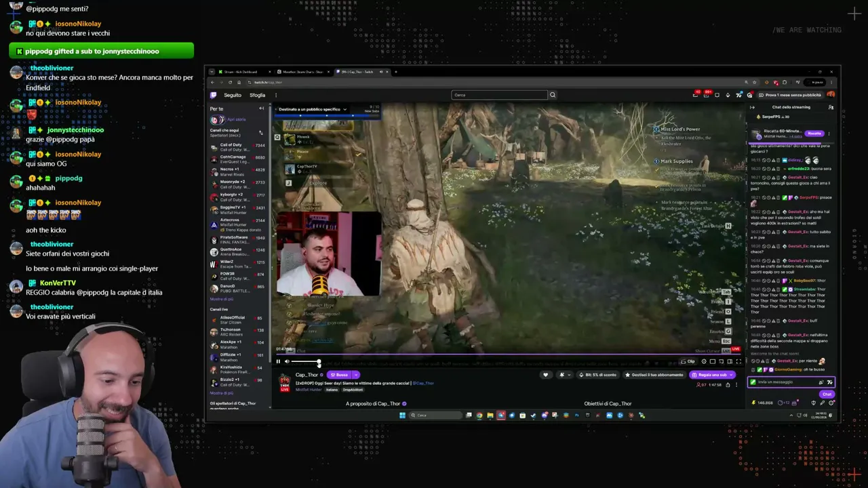Screen dimensions: 868x488
Task: Pause the stream video
Action: (x=278, y=361)
